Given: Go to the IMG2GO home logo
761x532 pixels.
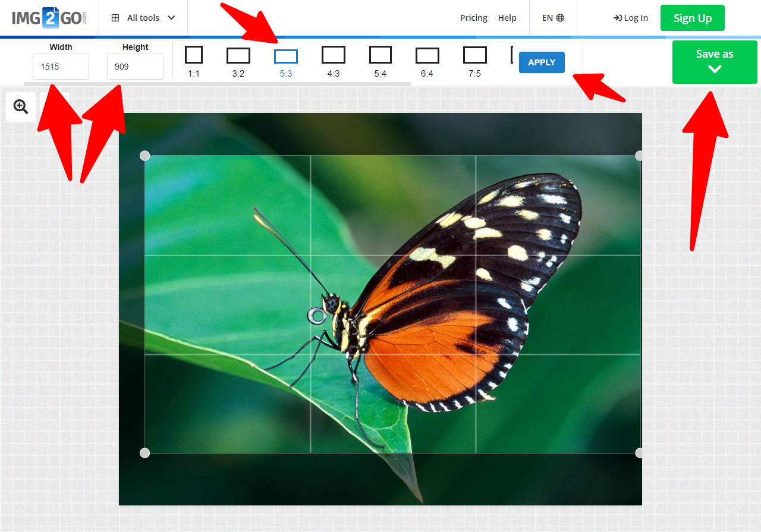Looking at the screenshot, I should 49,18.
